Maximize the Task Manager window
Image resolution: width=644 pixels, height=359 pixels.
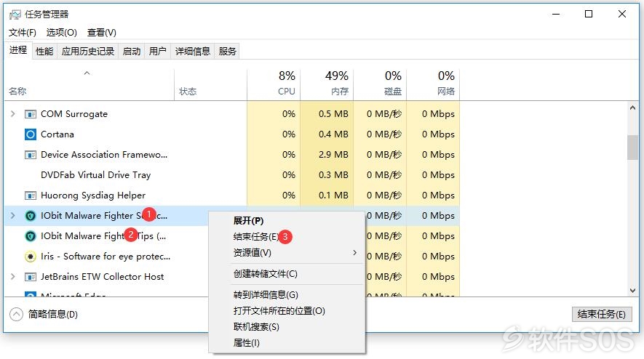[x=589, y=14]
